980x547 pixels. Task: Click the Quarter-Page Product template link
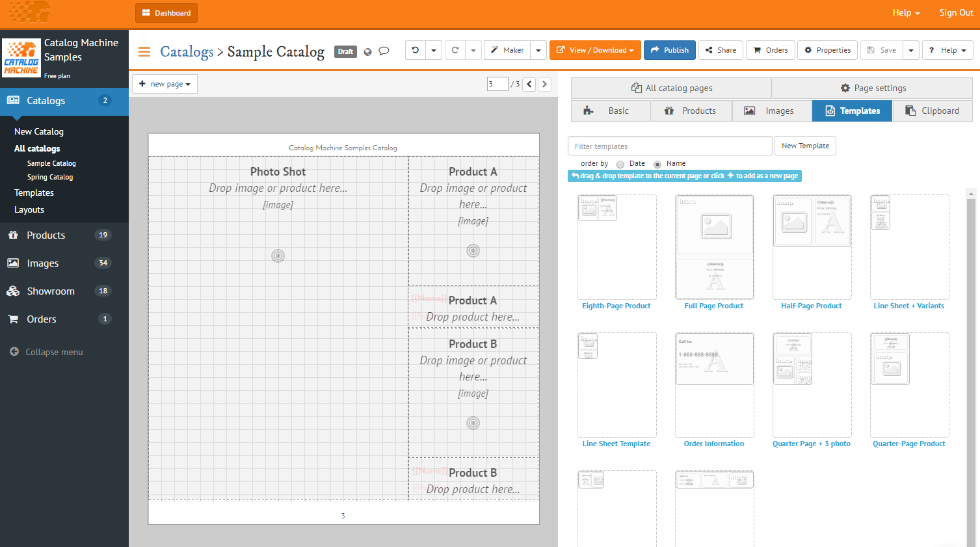point(909,444)
